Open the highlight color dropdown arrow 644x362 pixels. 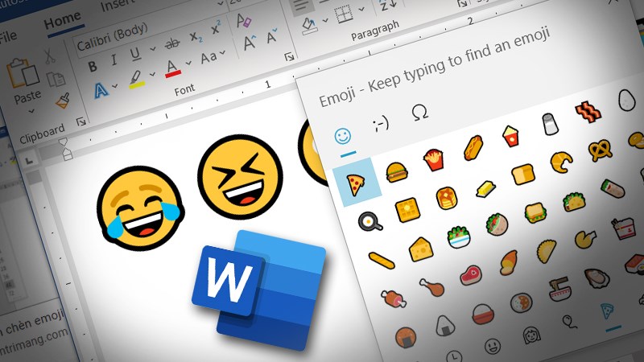(x=152, y=75)
